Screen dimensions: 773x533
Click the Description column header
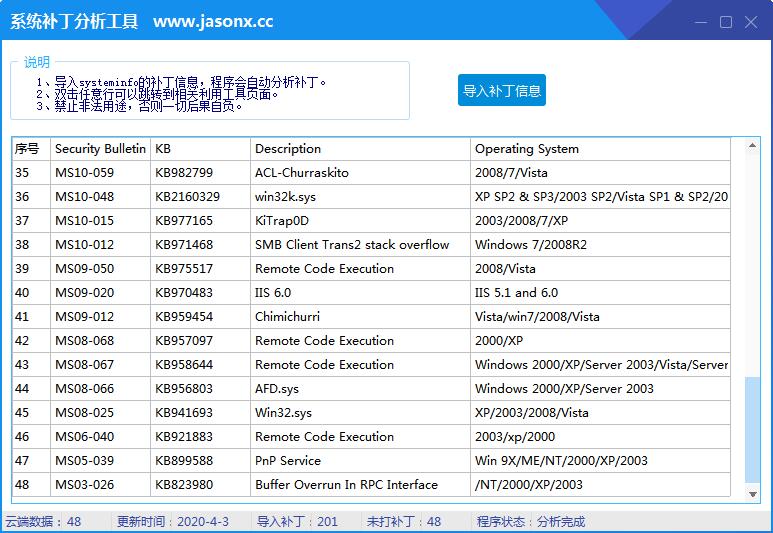(359, 149)
